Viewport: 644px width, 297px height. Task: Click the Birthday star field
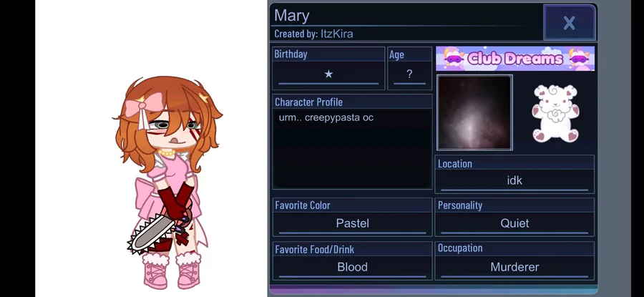click(328, 74)
